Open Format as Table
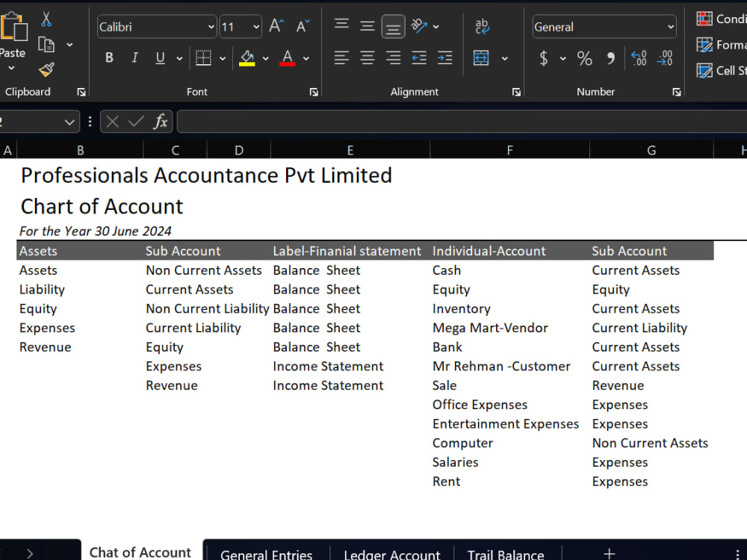747x560 pixels. [721, 45]
